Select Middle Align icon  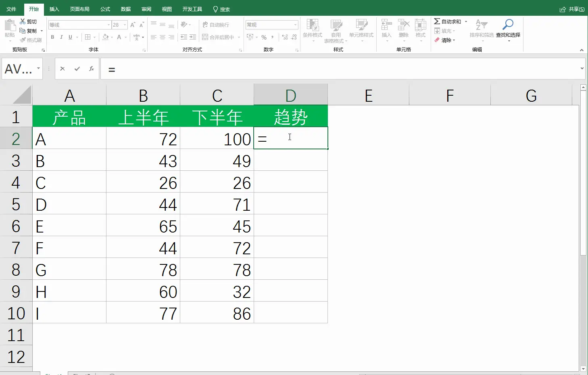pos(163,25)
